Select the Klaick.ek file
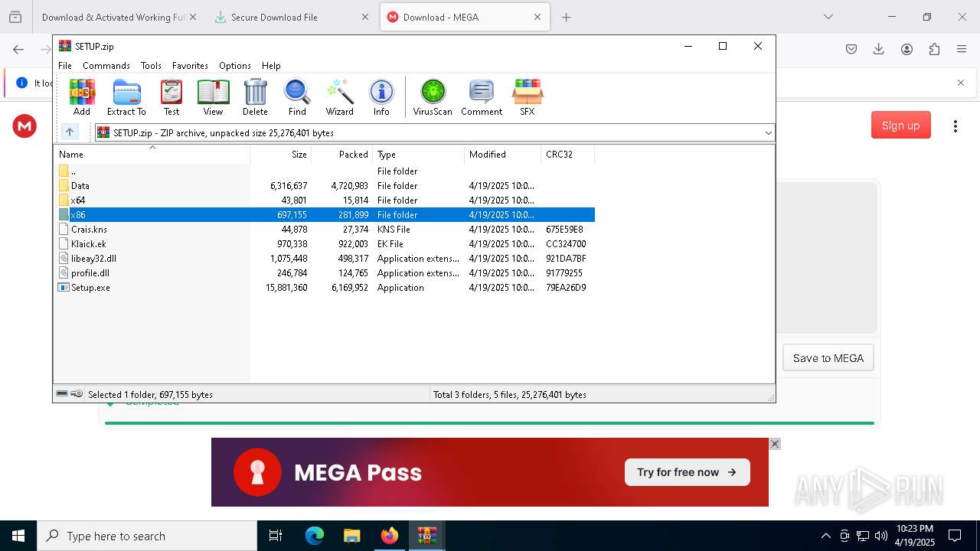980x551 pixels. tap(324, 244)
